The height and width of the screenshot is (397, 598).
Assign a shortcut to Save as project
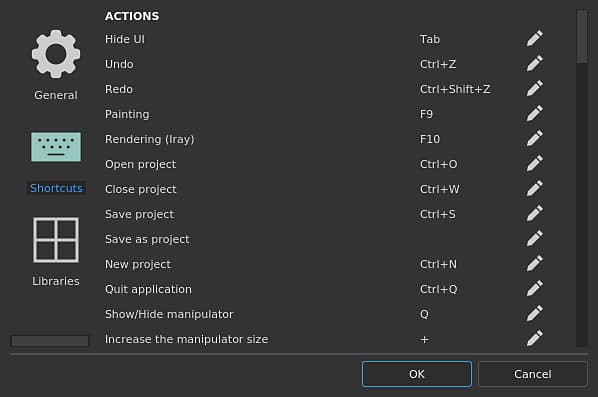535,238
